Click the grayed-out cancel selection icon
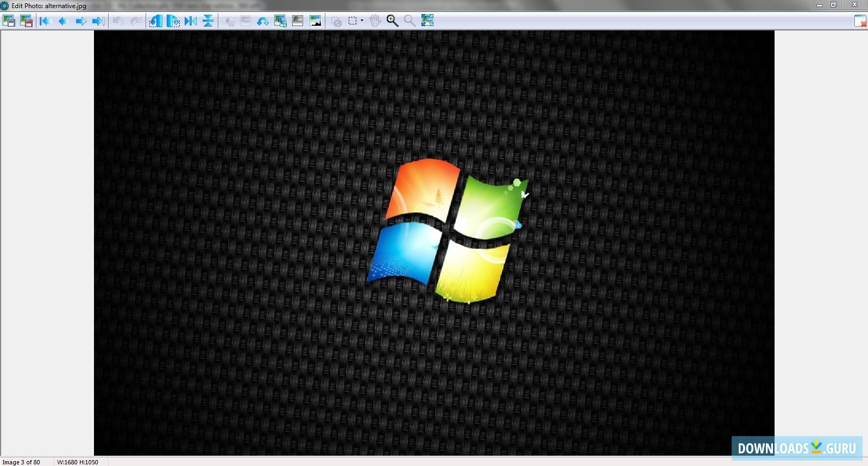The width and height of the screenshot is (868, 466). 336,21
